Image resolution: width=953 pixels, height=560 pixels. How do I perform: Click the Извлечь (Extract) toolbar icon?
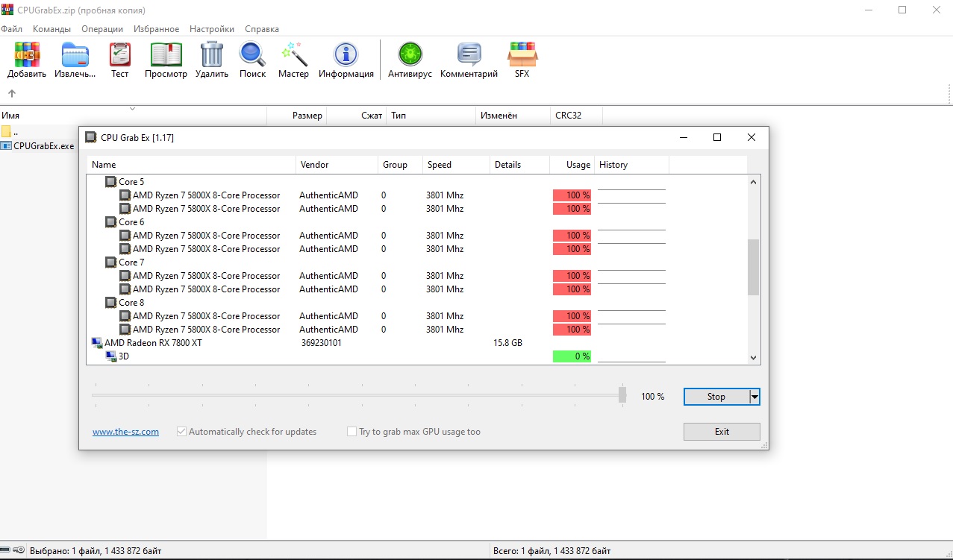coord(75,54)
